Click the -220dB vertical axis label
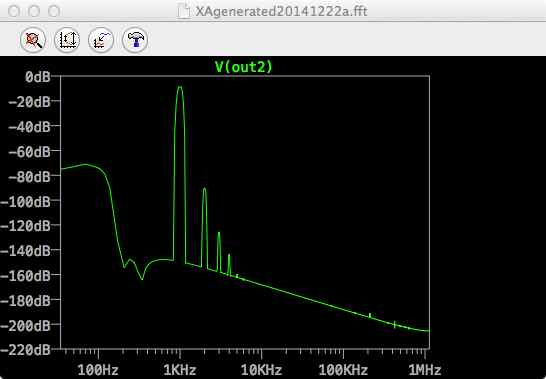 pos(25,350)
